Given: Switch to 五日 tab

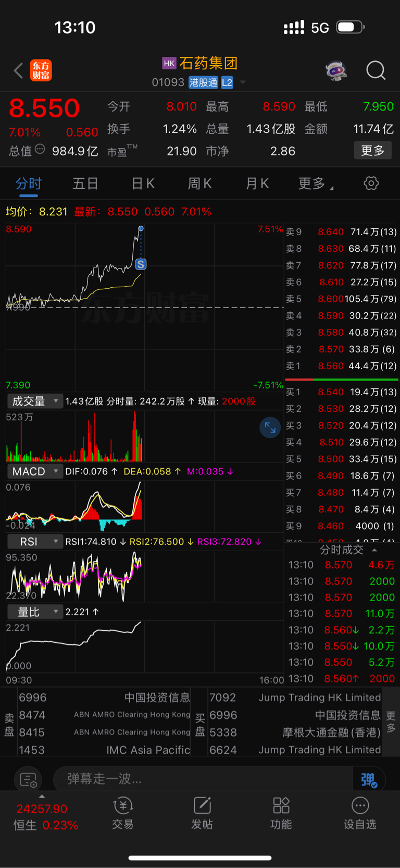Looking at the screenshot, I should pos(85,184).
